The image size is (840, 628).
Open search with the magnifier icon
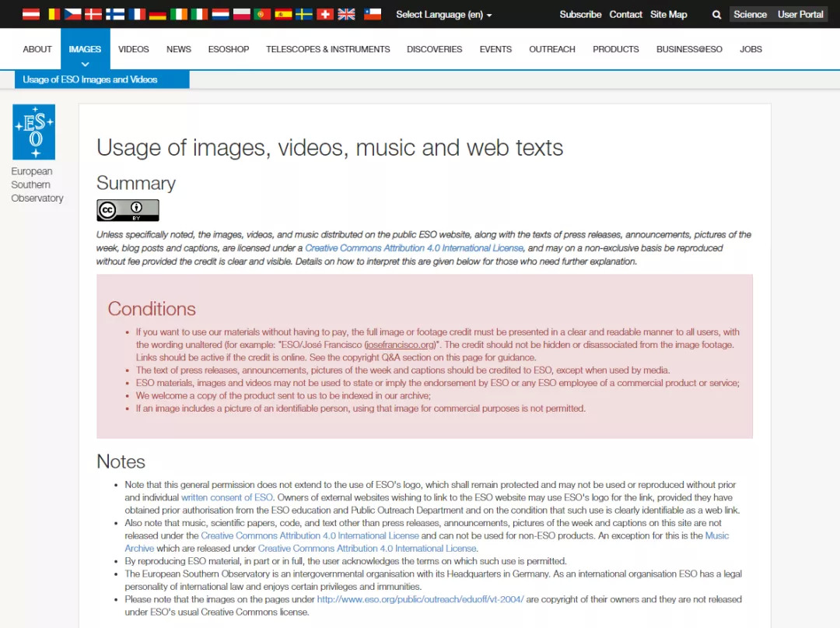click(x=716, y=15)
